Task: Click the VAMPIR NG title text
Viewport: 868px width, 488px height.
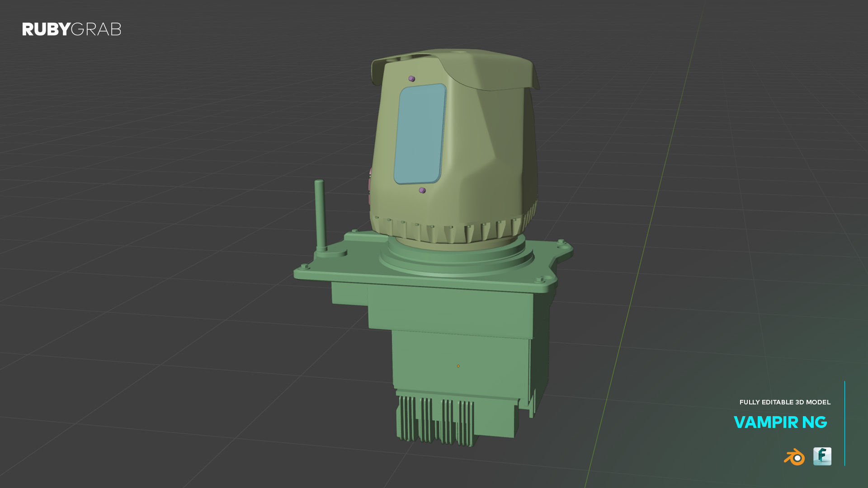Action: (780, 422)
